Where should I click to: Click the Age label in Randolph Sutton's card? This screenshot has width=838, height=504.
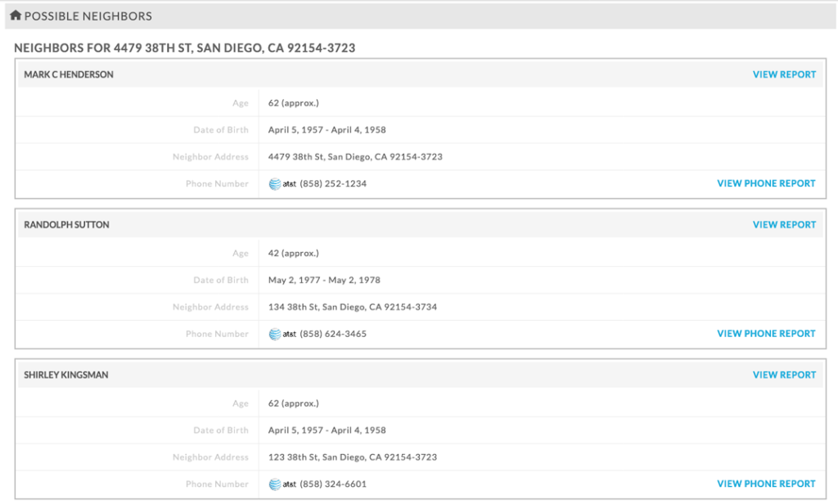click(241, 254)
